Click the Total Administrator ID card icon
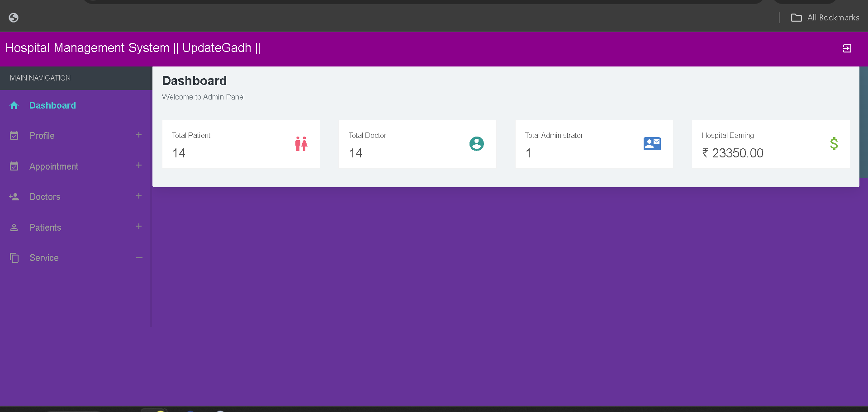 [x=652, y=144]
